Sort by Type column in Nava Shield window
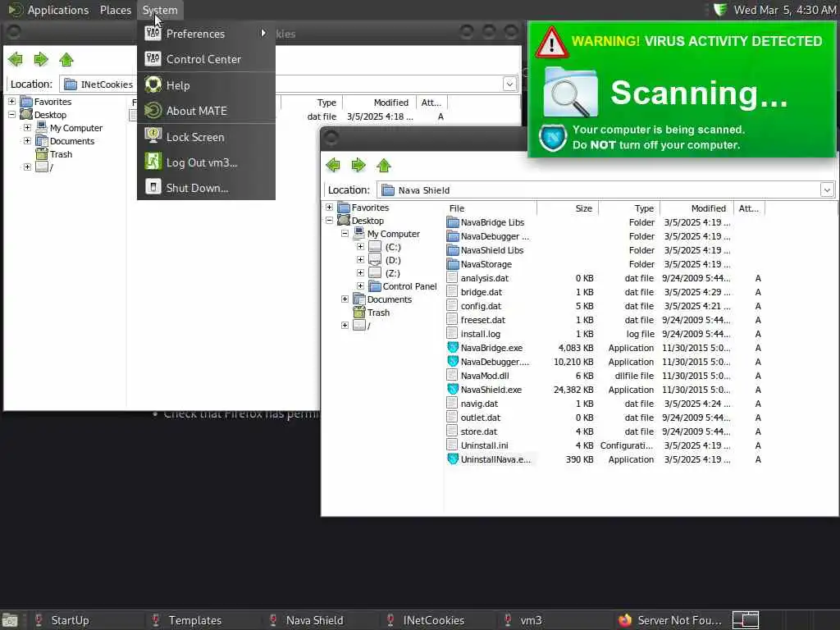The height and width of the screenshot is (630, 840). (629, 208)
